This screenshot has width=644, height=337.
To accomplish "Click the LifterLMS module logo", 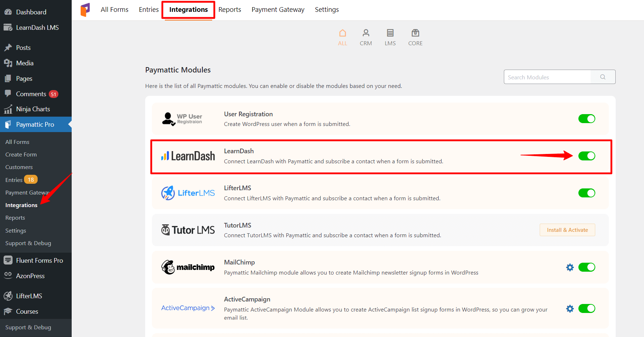I will pos(188,193).
